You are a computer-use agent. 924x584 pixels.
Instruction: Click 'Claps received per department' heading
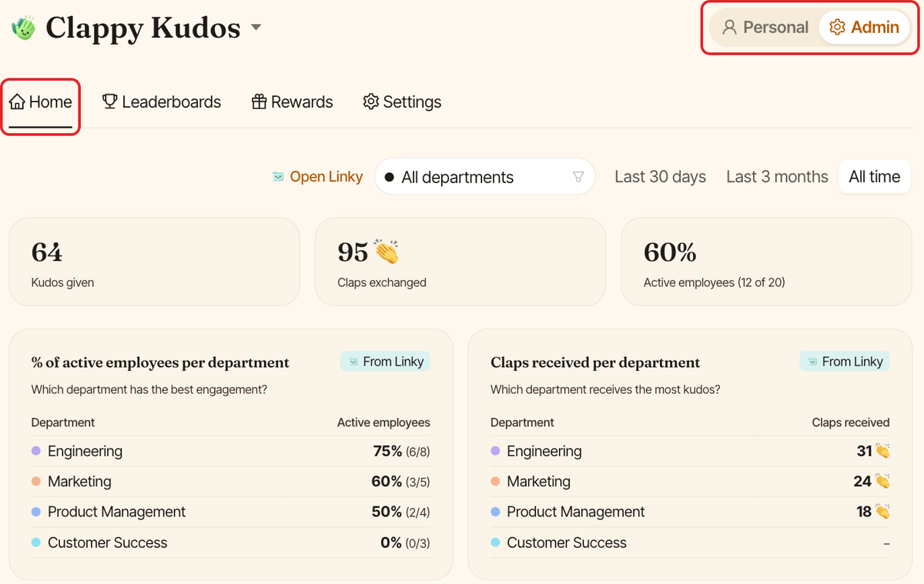point(595,362)
